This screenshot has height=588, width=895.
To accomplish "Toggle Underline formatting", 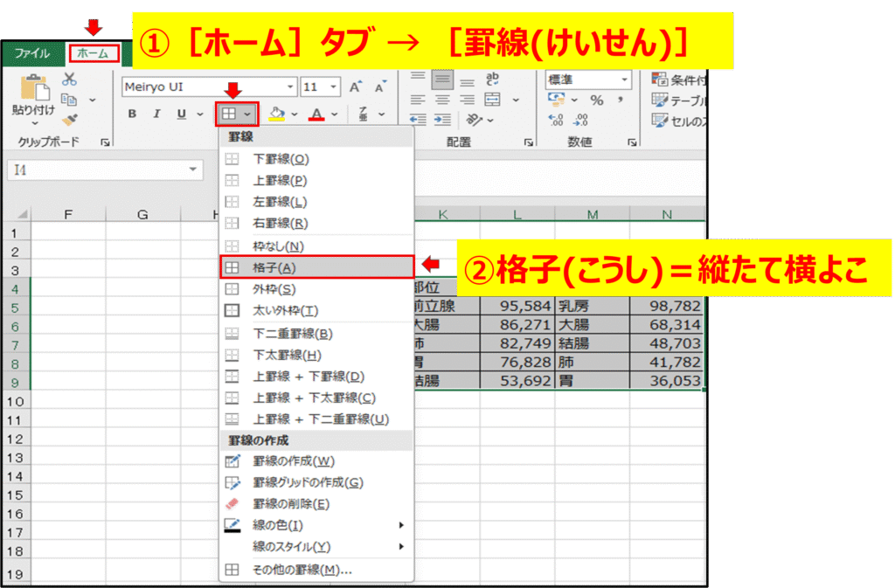I will (181, 114).
